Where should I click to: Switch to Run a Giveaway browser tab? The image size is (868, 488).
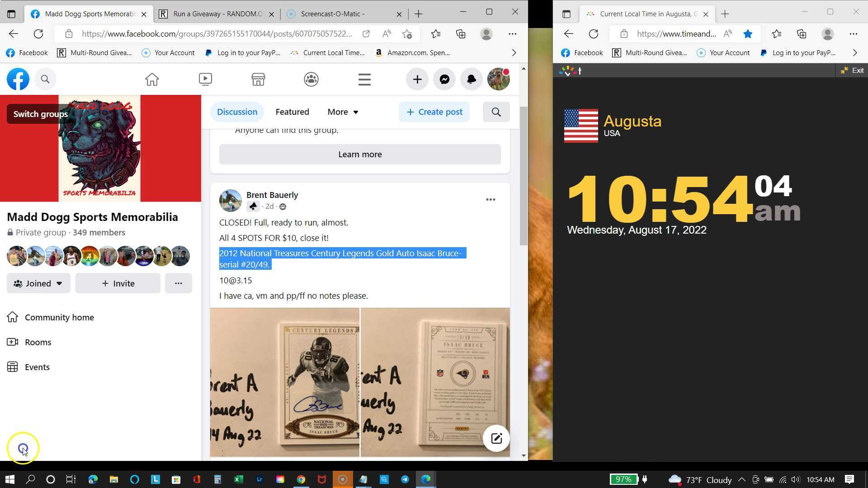pyautogui.click(x=217, y=14)
